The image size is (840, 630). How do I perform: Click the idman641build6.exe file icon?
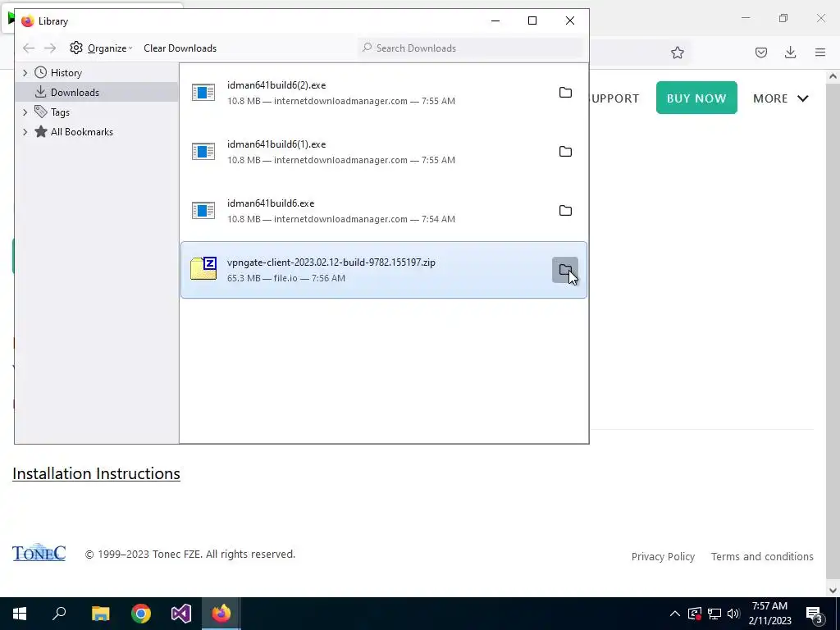tap(203, 211)
